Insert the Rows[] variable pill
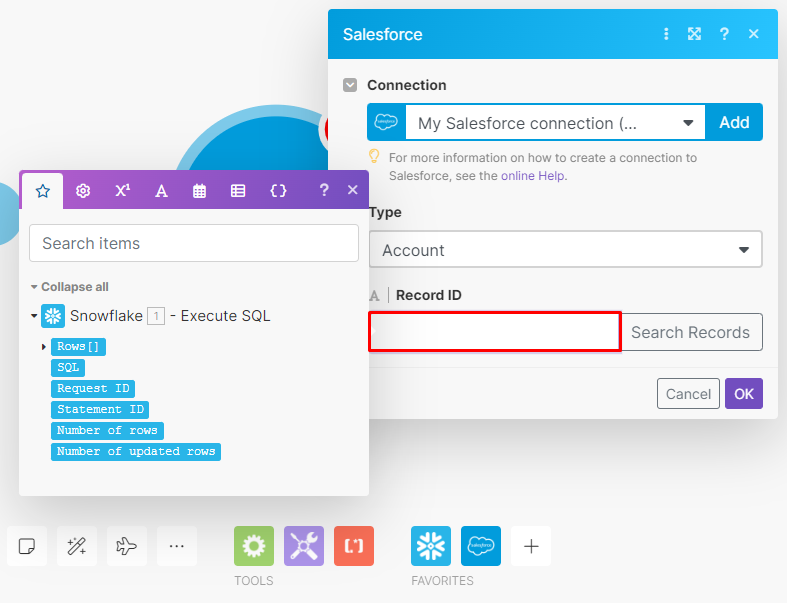The image size is (787, 603). point(78,346)
